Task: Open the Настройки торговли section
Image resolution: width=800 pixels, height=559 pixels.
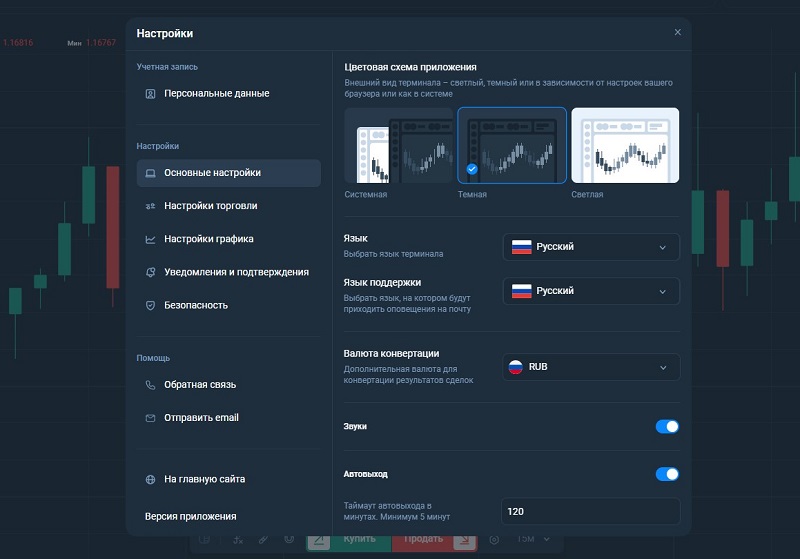Action: click(210, 206)
